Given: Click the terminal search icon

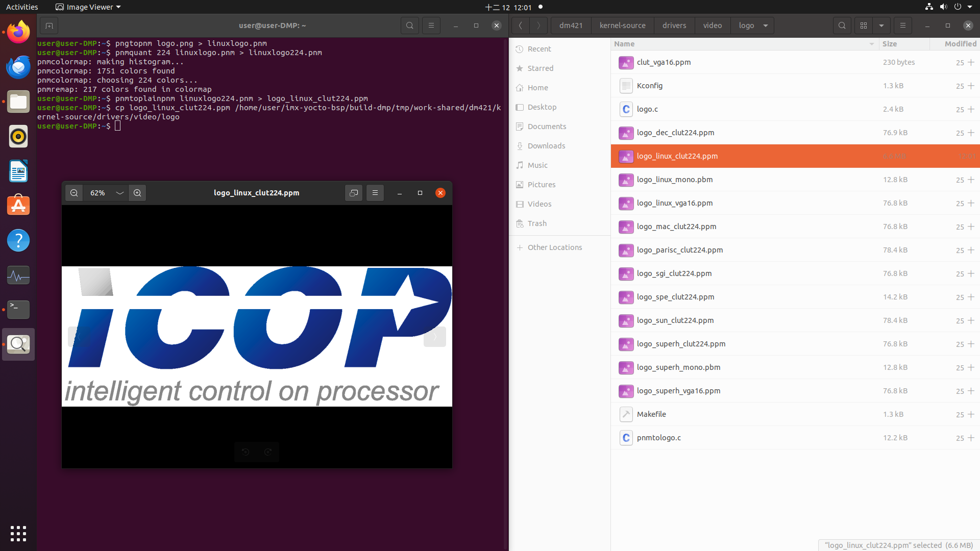Looking at the screenshot, I should pos(410,26).
